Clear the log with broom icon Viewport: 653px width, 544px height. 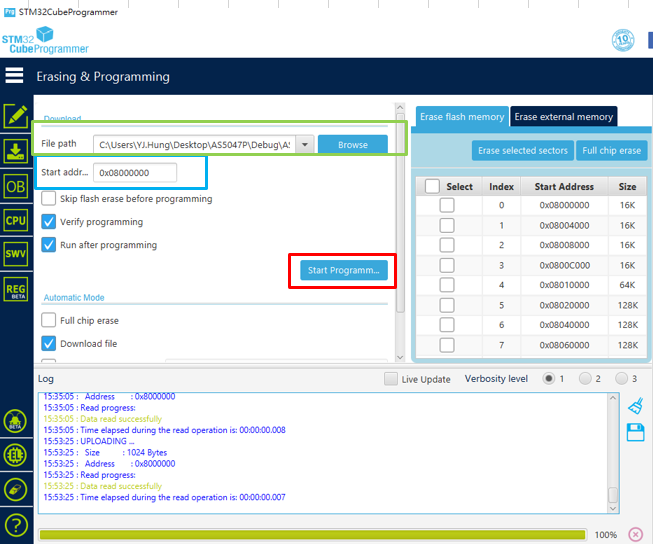[636, 406]
